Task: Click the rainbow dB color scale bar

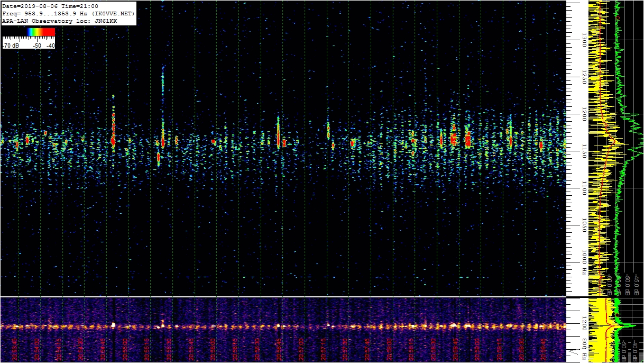Action: (28, 32)
